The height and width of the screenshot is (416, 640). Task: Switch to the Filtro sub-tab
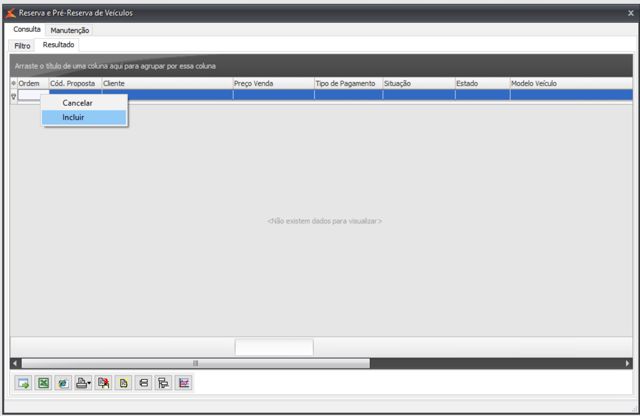(22, 46)
